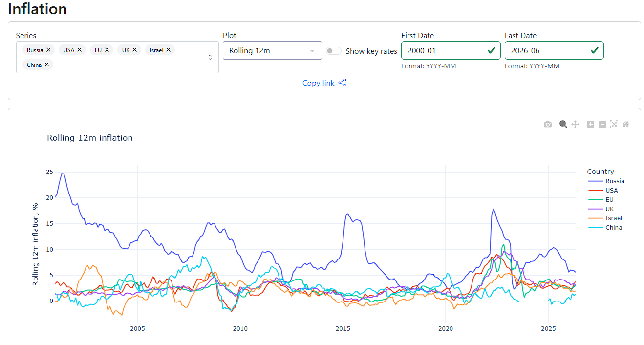This screenshot has height=345, width=644.
Task: Expand the Series selector arrows
Action: tap(210, 57)
